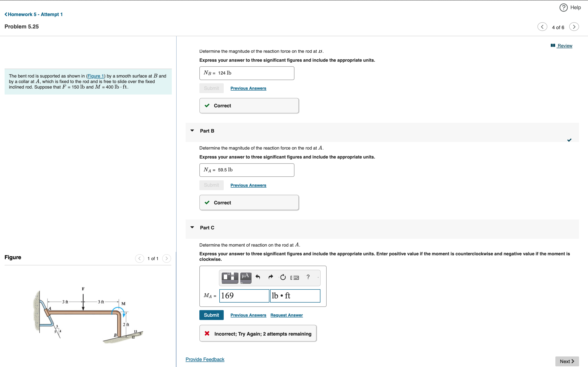The image size is (588, 367).
Task: Go to next problem arrow beside 4 of 6
Action: pos(574,27)
